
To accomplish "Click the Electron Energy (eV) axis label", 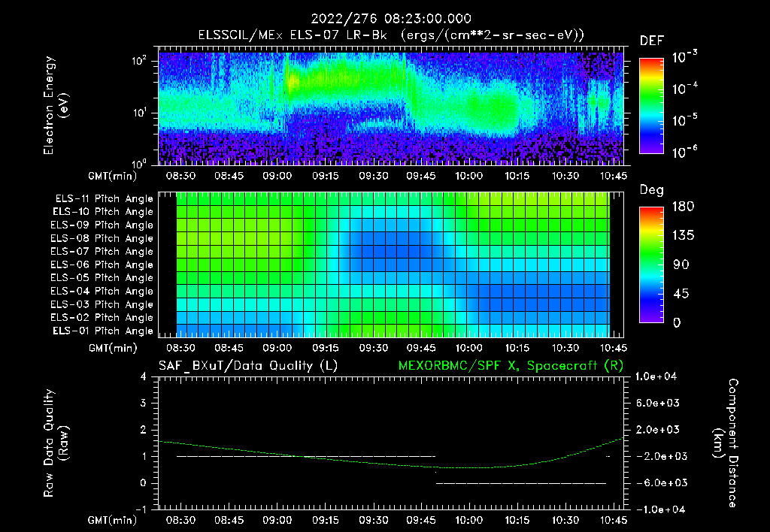I will tap(56, 105).
